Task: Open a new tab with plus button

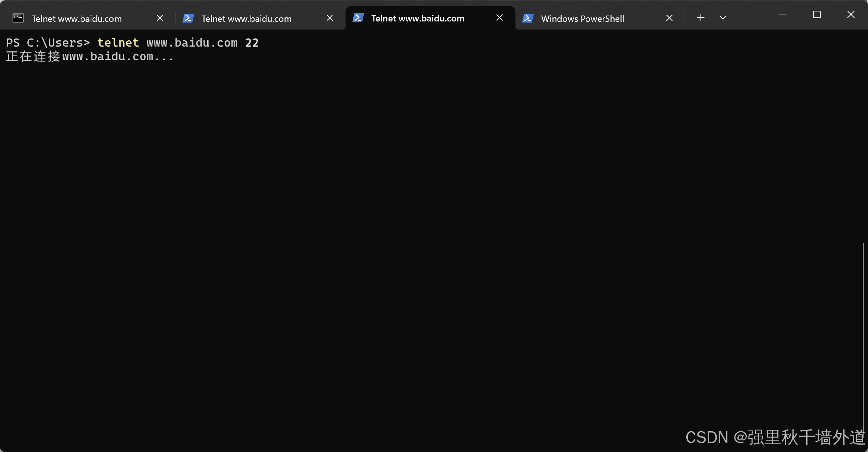Action: click(x=700, y=18)
